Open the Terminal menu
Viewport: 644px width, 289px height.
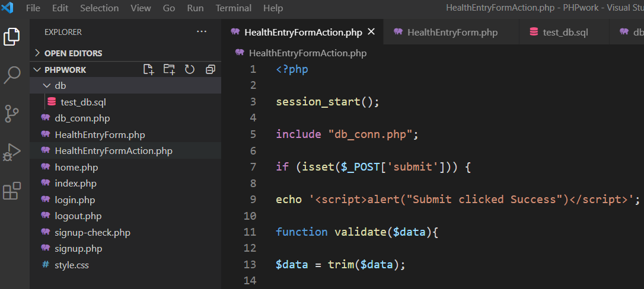click(234, 8)
